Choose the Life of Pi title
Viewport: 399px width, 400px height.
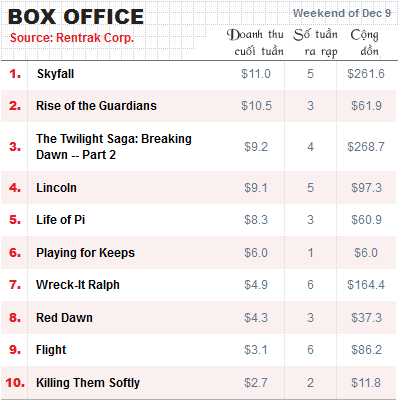[x=60, y=220]
